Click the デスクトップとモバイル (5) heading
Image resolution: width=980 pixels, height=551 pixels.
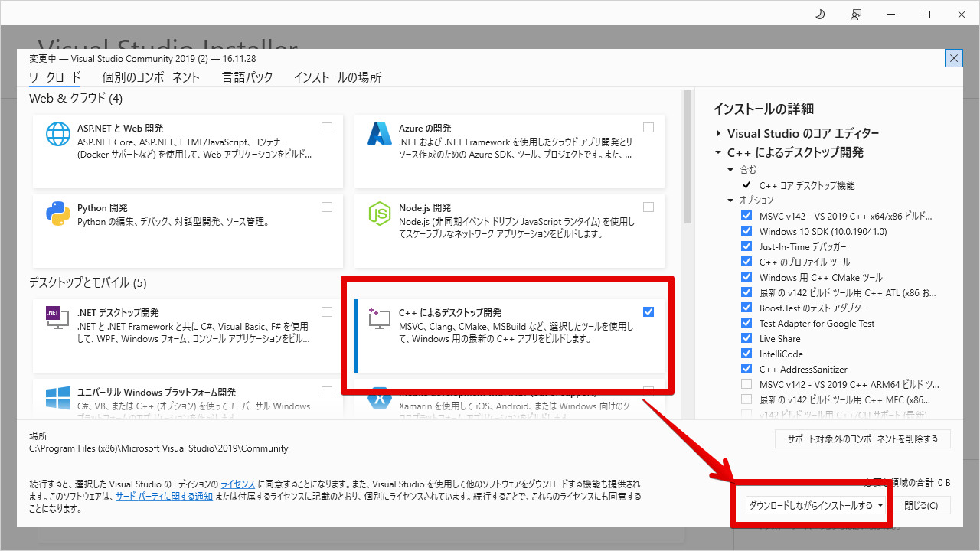(87, 283)
